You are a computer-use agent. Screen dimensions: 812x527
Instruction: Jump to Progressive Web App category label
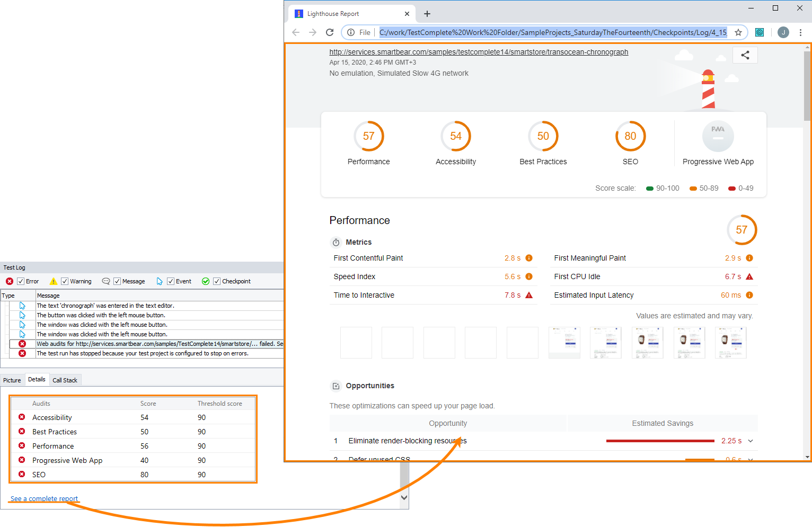pos(718,162)
